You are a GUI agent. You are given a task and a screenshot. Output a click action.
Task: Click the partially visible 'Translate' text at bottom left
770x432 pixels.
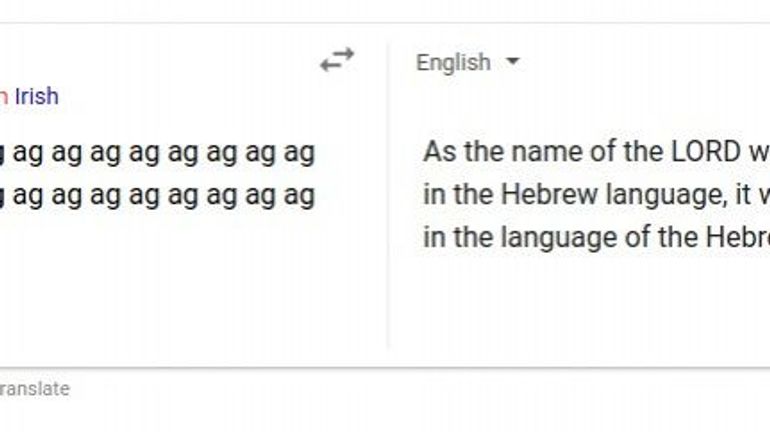point(34,389)
